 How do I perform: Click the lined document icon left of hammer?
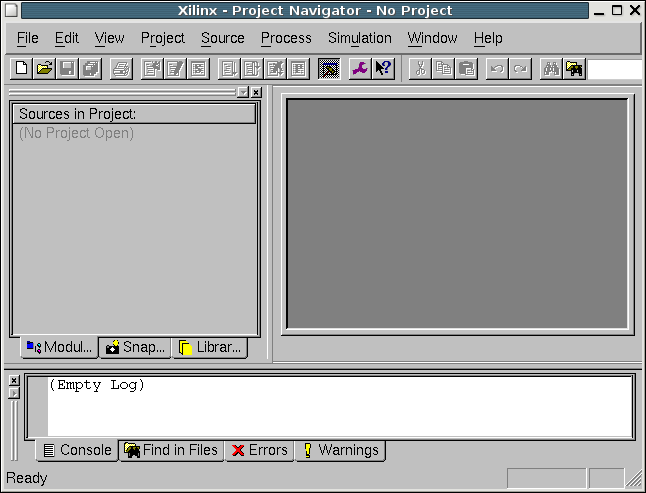(x=298, y=68)
